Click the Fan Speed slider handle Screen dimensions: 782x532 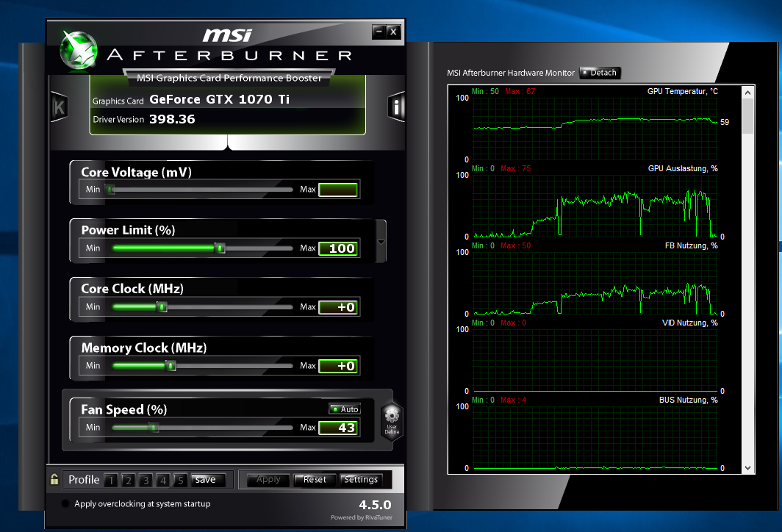click(x=154, y=428)
